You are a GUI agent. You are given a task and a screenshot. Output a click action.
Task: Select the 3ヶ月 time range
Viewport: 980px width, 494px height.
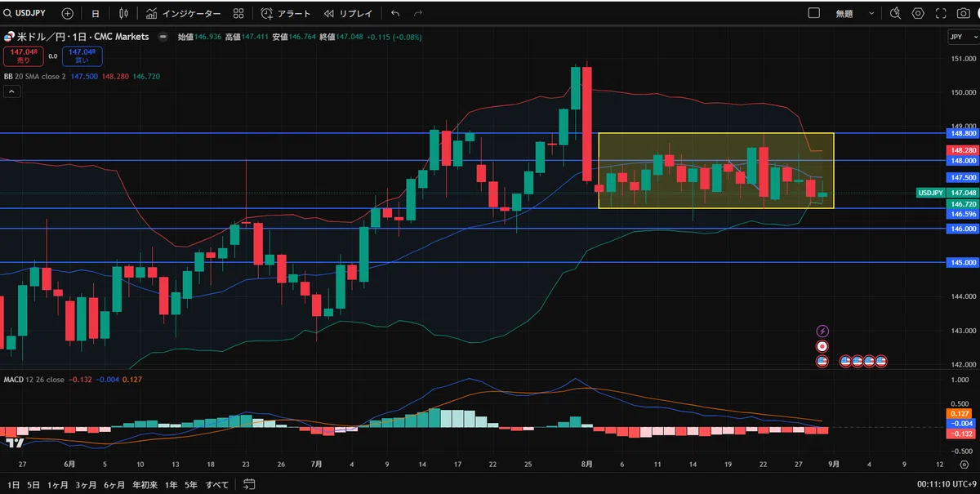point(86,484)
